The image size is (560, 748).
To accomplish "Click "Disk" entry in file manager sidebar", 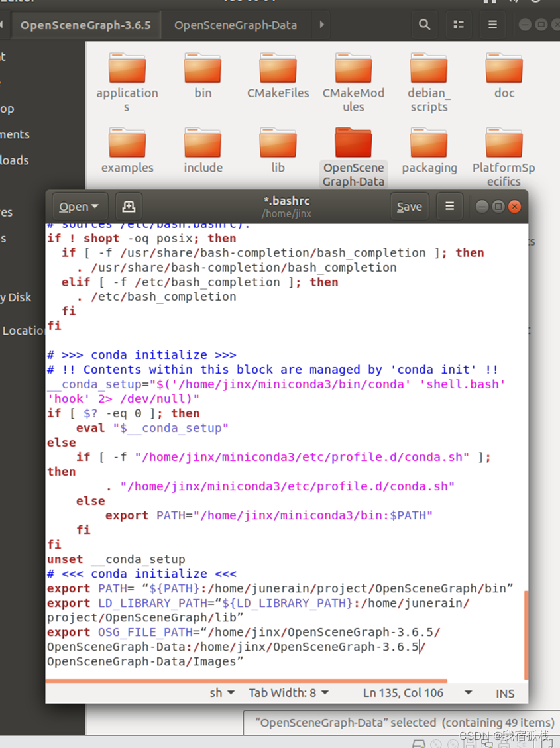I will [16, 297].
